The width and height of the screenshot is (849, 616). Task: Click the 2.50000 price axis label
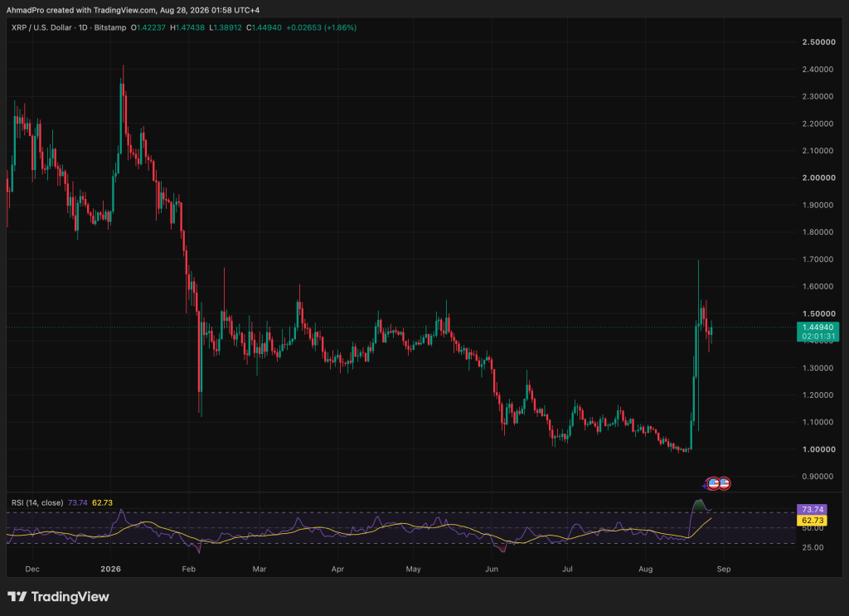pyautogui.click(x=818, y=42)
